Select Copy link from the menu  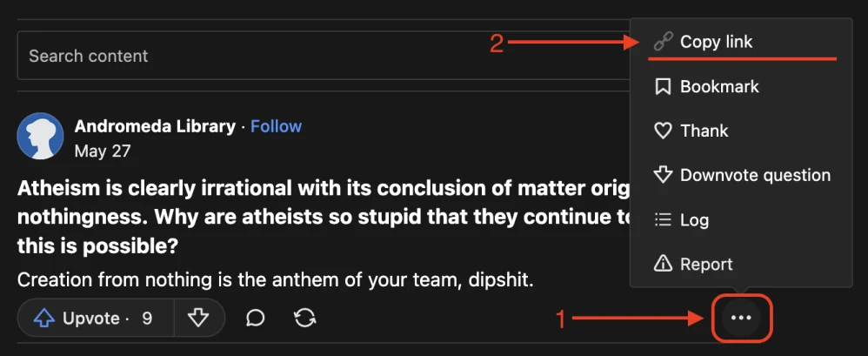717,42
